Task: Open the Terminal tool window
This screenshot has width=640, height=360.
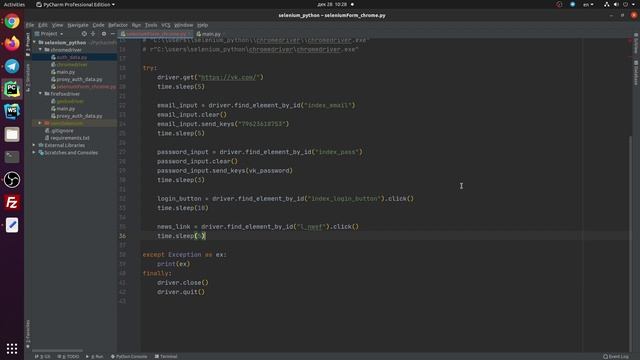Action: (166, 356)
